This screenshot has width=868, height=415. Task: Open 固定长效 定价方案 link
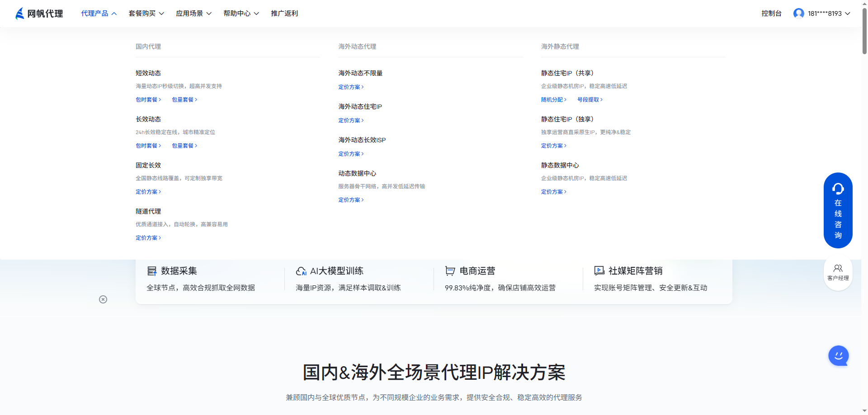pyautogui.click(x=148, y=192)
